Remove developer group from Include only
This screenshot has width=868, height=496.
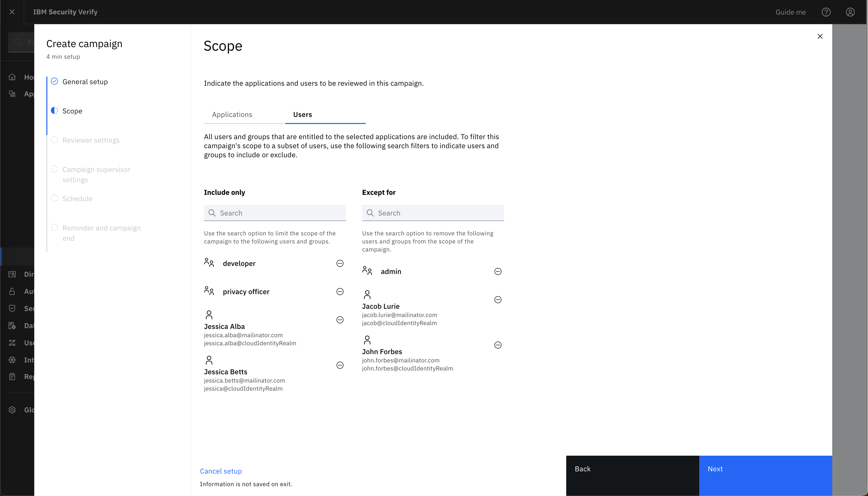340,263
